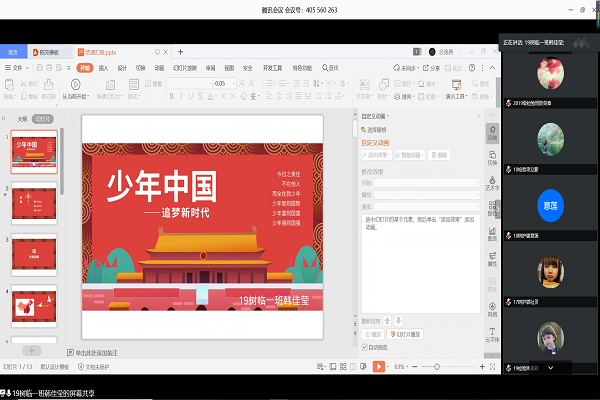Switch to 幻灯片 thumbnail view

click(x=42, y=118)
